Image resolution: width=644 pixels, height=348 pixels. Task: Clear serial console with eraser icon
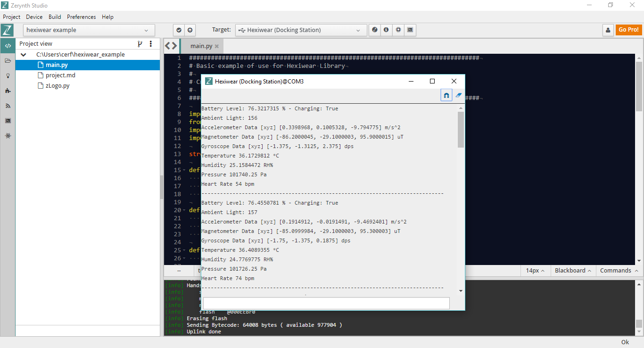pos(458,95)
